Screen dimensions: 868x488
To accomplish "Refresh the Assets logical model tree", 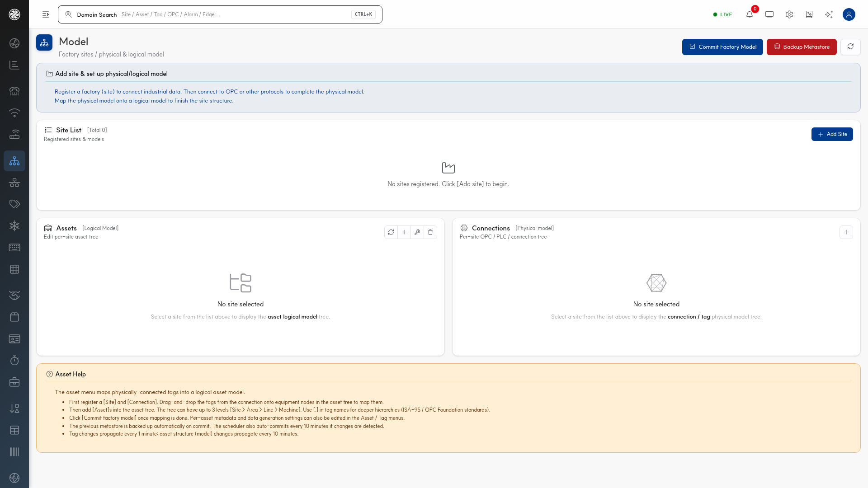I will (x=391, y=232).
